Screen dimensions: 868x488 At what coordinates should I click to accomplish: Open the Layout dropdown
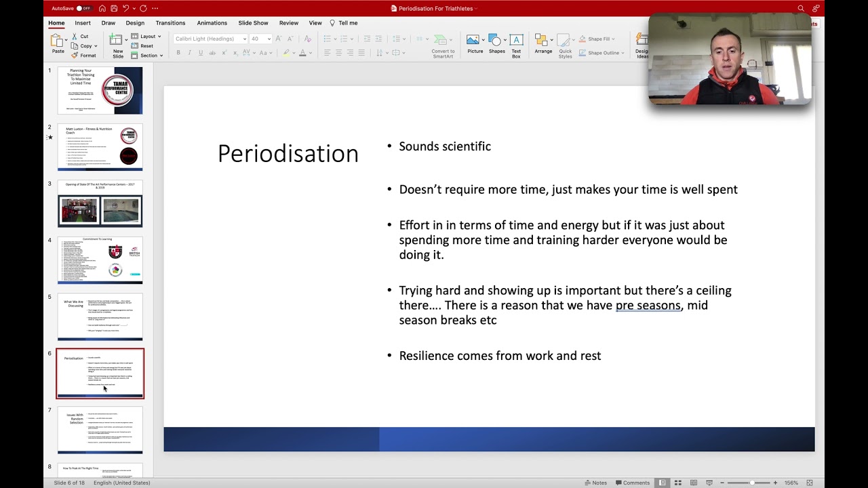(146, 37)
